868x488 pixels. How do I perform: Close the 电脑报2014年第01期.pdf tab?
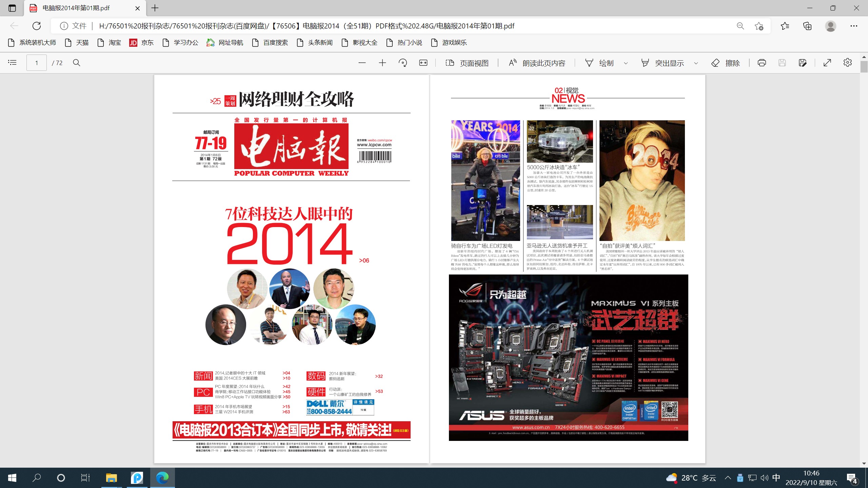point(138,8)
